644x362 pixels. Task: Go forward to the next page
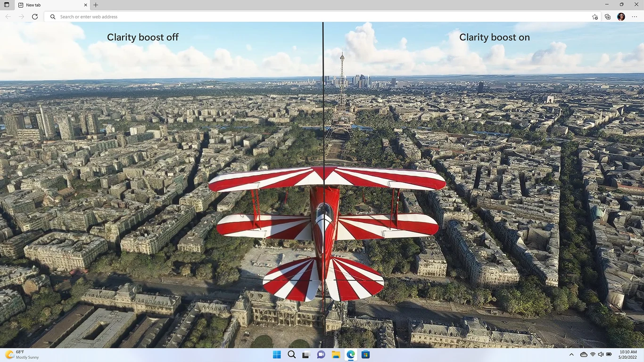21,16
